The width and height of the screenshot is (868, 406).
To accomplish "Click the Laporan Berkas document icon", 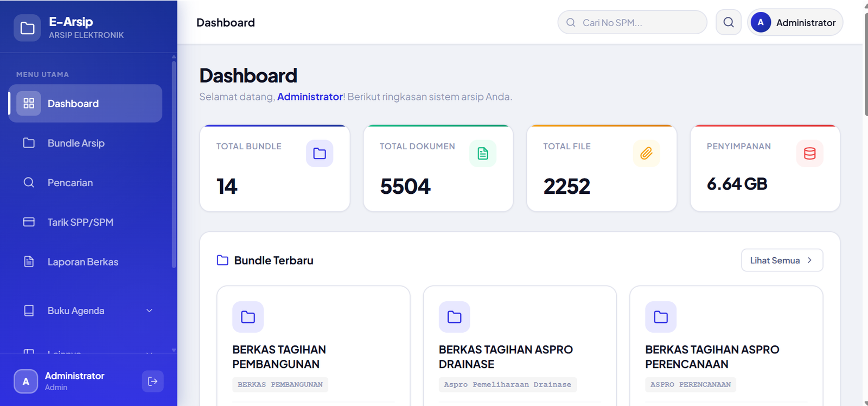I will pyautogui.click(x=29, y=262).
